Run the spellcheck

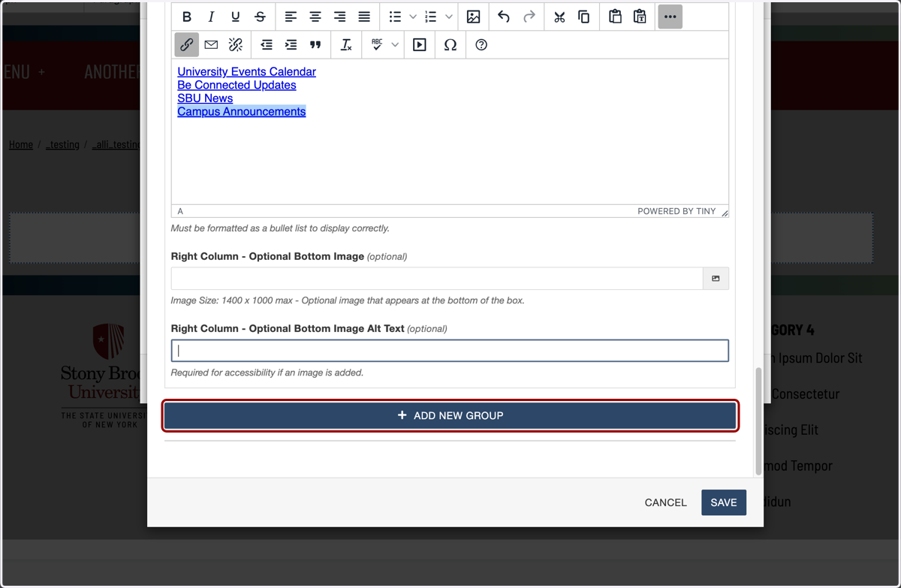[377, 45]
